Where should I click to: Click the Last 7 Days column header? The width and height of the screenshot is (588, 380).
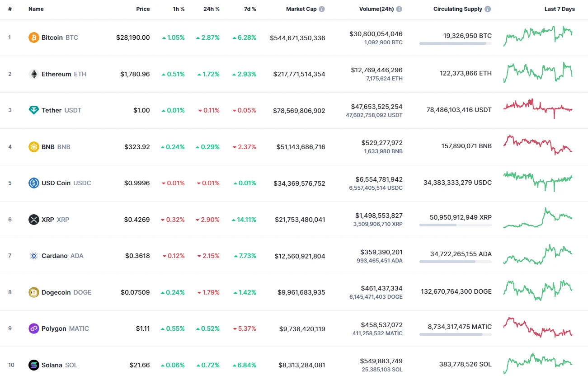pyautogui.click(x=560, y=9)
